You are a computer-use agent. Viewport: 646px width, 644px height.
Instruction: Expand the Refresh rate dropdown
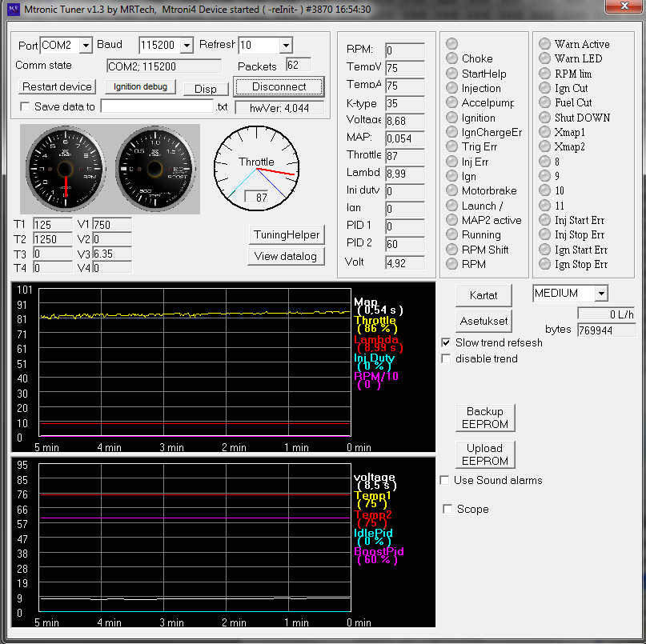click(x=286, y=45)
